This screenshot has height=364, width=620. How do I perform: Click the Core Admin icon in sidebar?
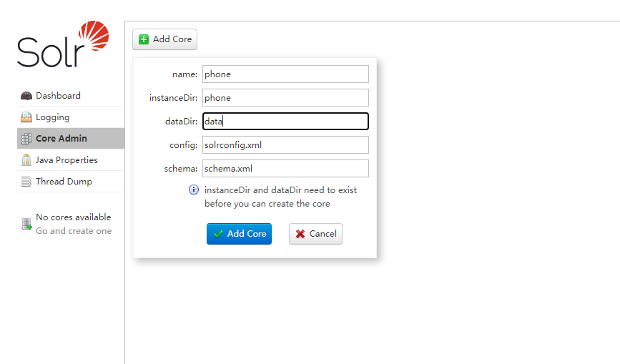26,139
